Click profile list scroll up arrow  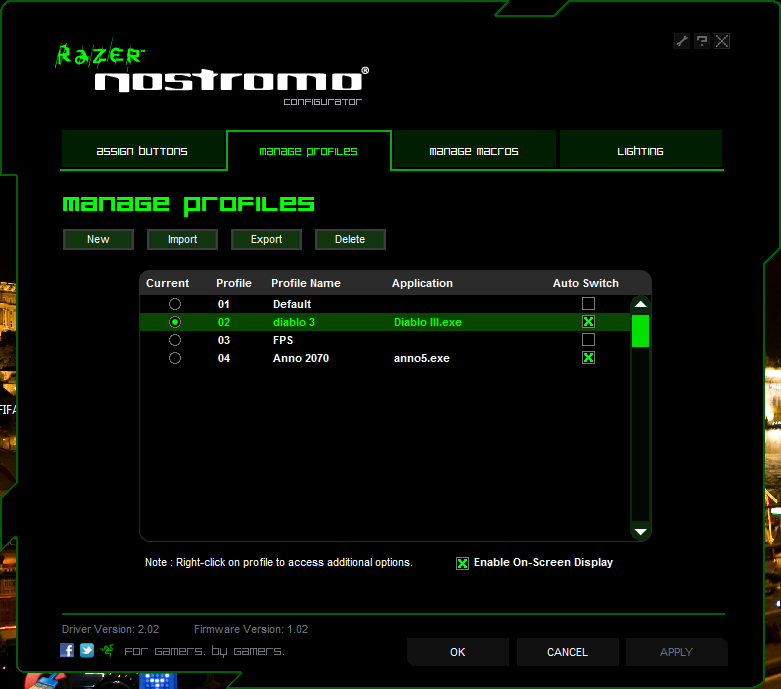point(641,304)
